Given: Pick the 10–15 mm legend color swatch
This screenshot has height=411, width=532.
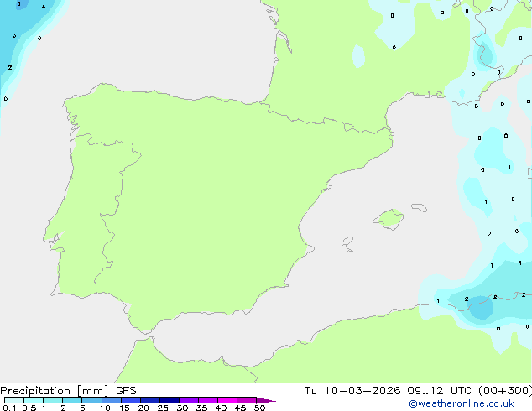Looking at the screenshot, I should pos(112,400).
